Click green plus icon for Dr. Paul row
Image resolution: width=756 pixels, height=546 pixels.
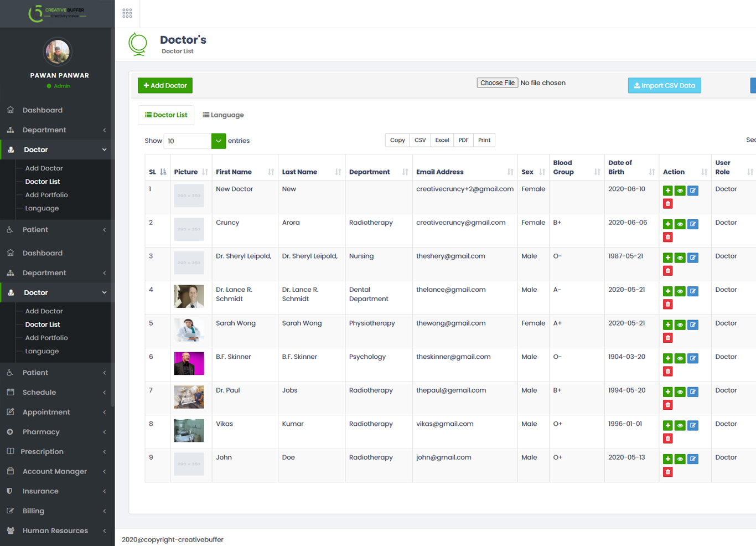click(668, 392)
